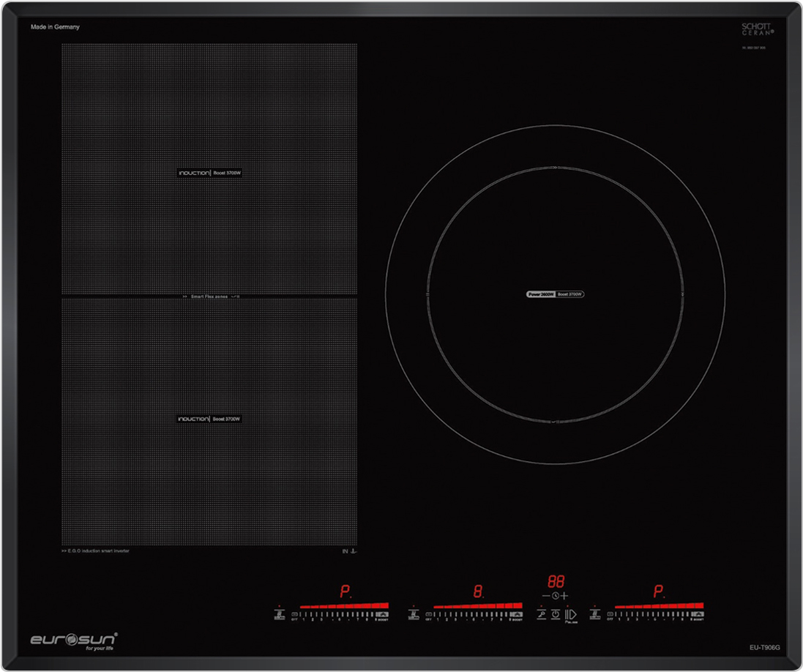Select the middle zone's cooking zone icon

[414, 615]
